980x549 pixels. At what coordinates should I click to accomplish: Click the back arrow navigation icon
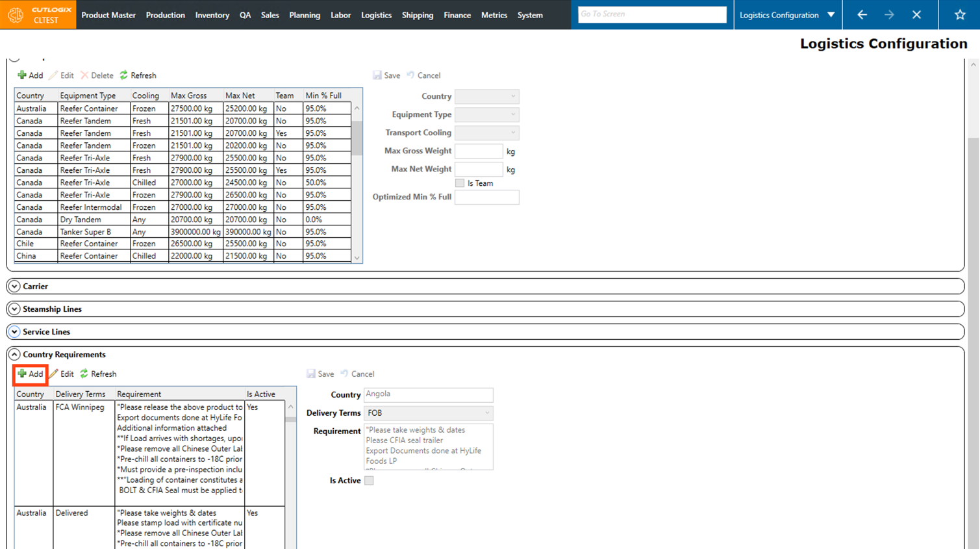[862, 14]
